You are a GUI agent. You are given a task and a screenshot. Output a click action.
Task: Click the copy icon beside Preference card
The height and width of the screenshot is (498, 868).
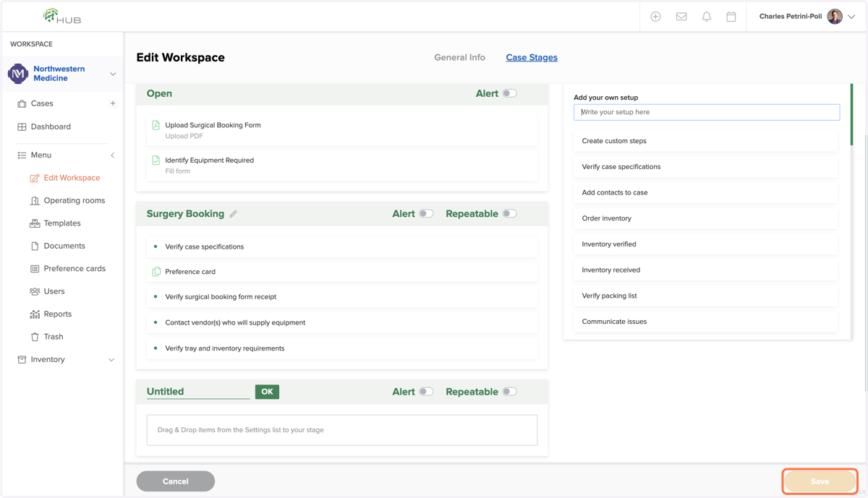pos(156,272)
